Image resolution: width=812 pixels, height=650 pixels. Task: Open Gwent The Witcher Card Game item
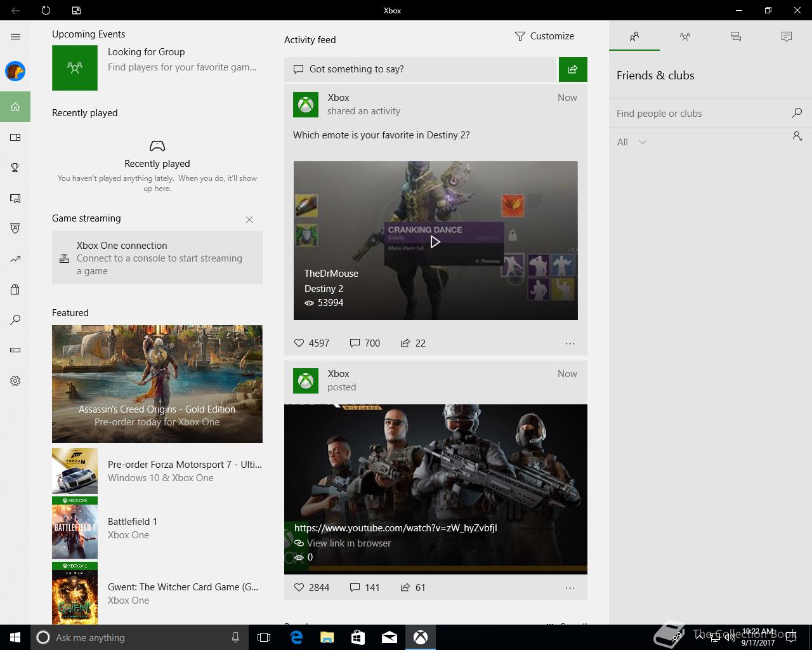pos(157,594)
